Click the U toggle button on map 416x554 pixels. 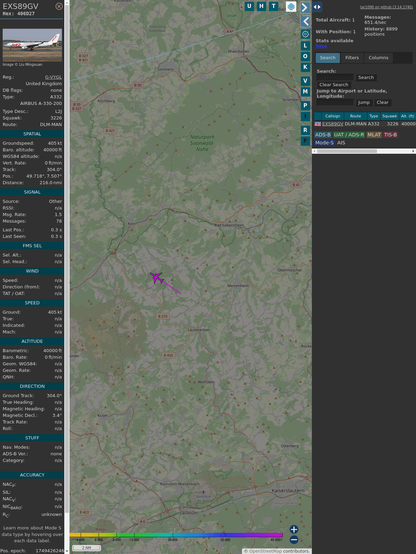249,6
